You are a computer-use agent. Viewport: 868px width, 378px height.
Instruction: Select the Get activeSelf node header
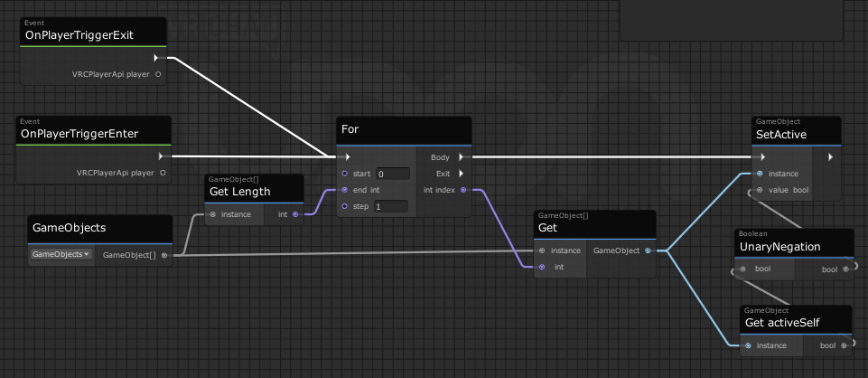point(796,318)
